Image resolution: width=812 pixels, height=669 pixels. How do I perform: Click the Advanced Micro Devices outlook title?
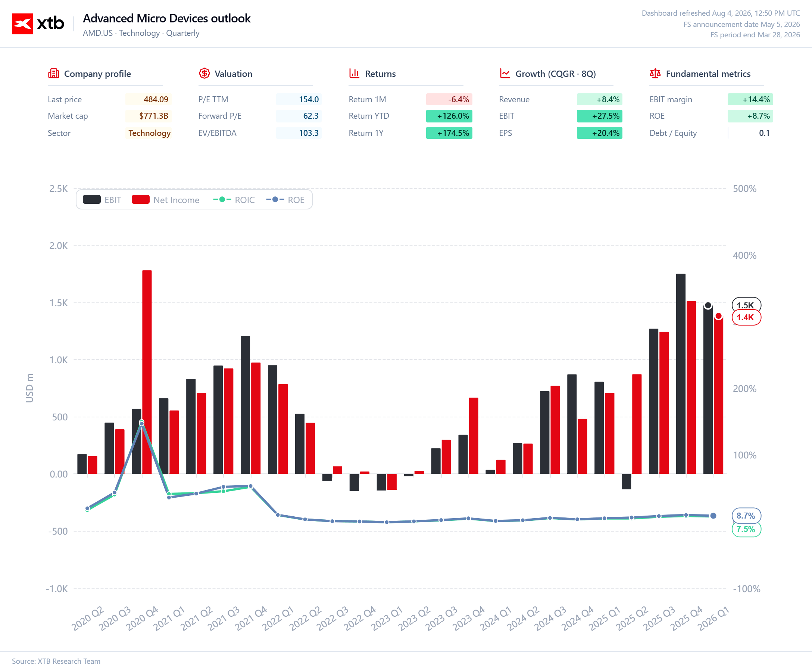pyautogui.click(x=167, y=18)
